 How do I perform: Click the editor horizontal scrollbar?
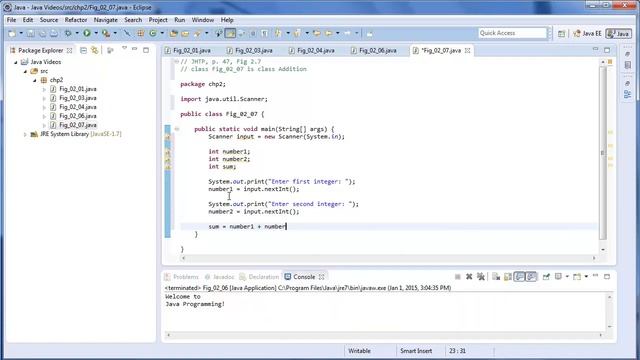tap(388, 258)
